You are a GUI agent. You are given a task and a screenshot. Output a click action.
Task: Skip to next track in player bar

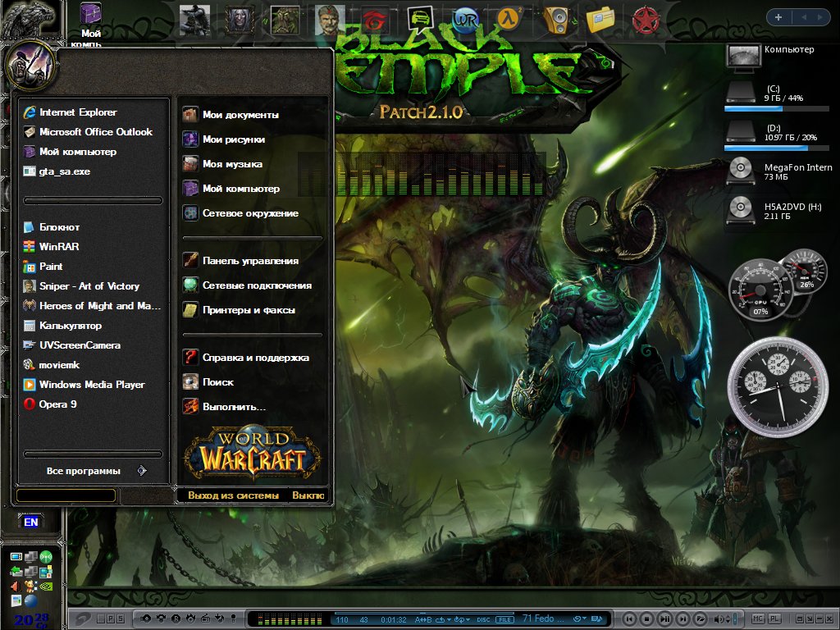coord(682,619)
